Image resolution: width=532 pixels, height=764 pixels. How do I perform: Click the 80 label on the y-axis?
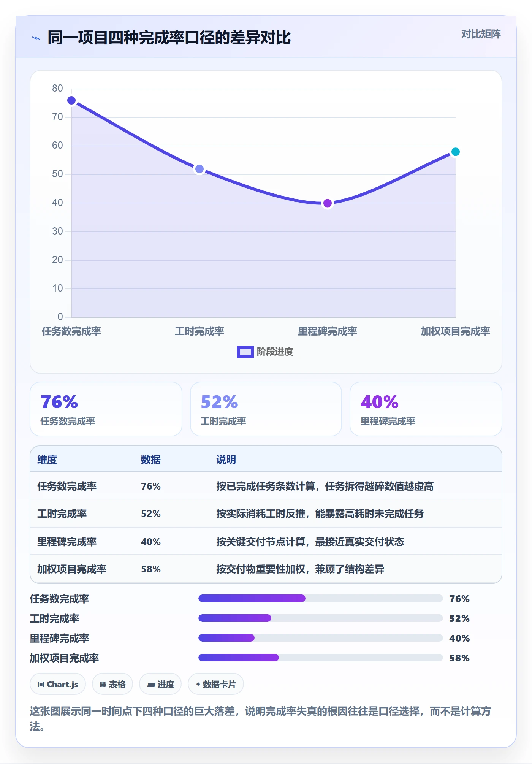tap(57, 88)
